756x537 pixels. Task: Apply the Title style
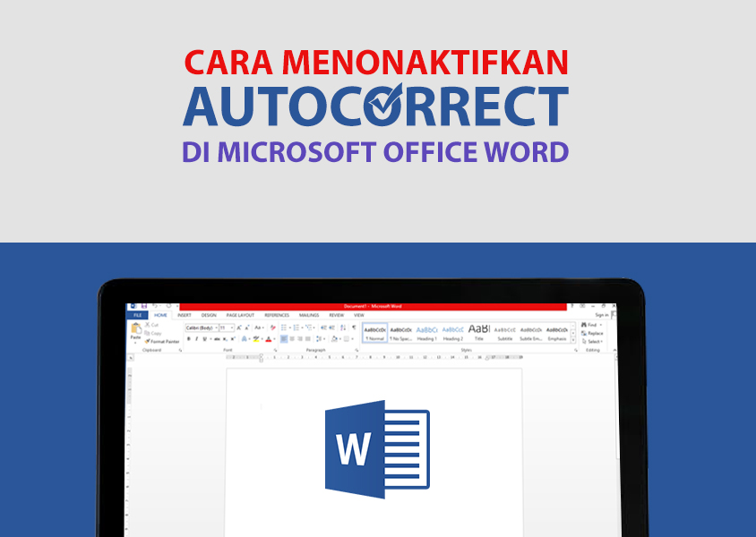478,333
